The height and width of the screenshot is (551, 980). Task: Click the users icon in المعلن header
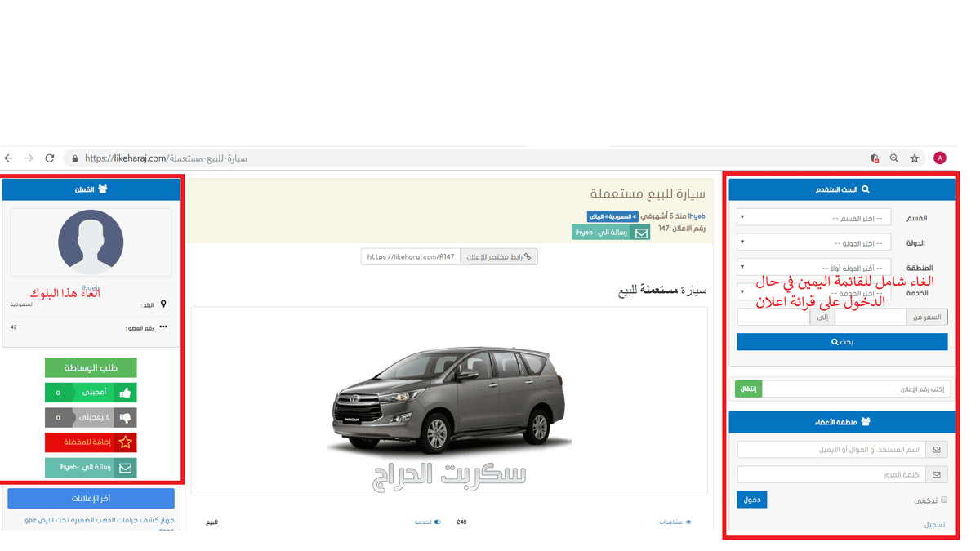coord(102,189)
